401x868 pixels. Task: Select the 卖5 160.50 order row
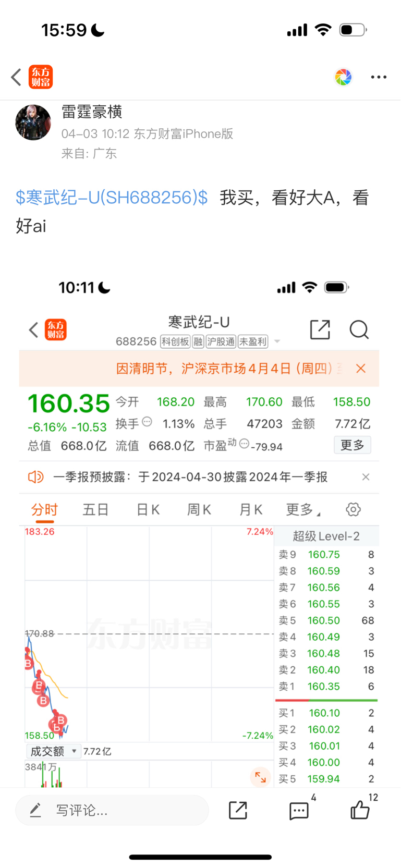pyautogui.click(x=326, y=620)
